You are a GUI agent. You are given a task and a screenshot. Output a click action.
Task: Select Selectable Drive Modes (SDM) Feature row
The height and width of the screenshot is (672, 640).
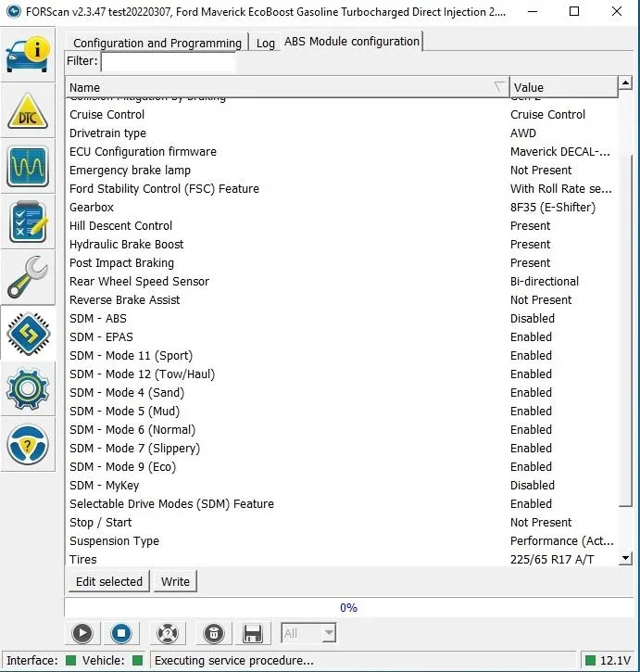[x=342, y=503]
